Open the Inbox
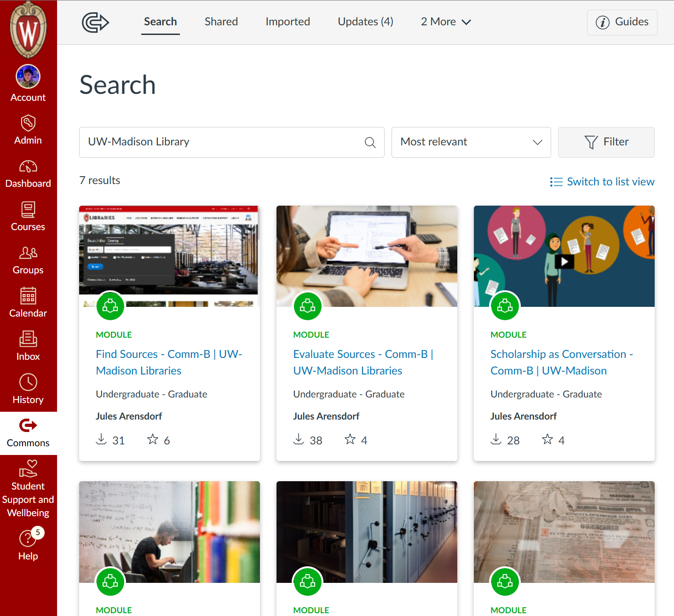Image resolution: width=674 pixels, height=616 pixels. click(x=28, y=347)
